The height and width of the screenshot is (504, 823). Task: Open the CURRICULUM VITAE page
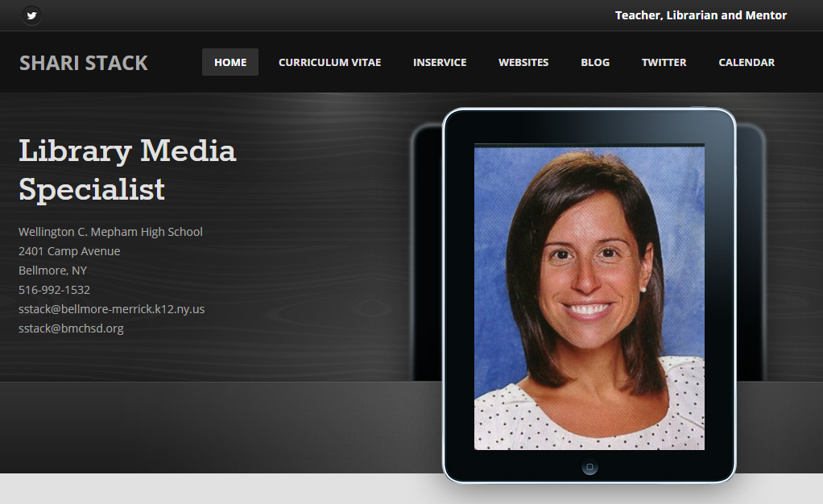(x=329, y=61)
